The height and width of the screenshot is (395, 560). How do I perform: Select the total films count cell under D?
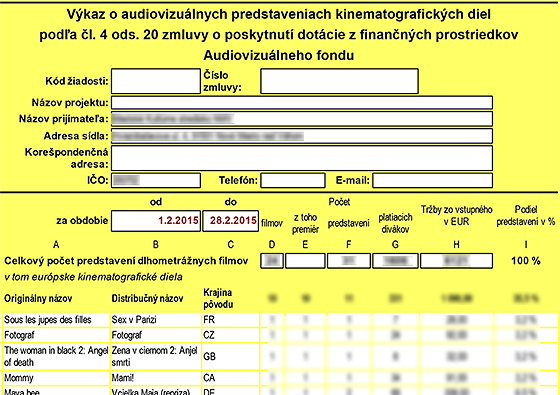[x=272, y=261]
